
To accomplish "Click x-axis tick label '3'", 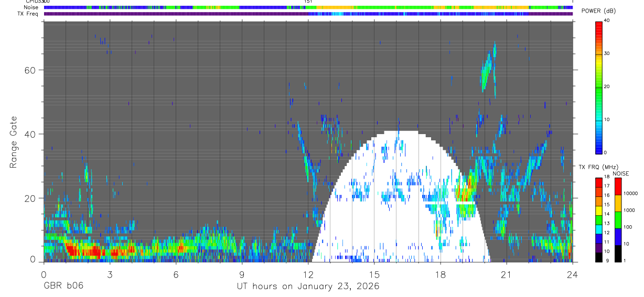I will [x=110, y=274].
